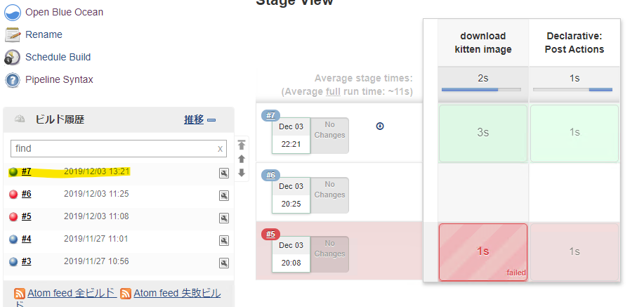This screenshot has height=307, width=644.
Task: Clear the find box with x
Action: pyautogui.click(x=220, y=149)
